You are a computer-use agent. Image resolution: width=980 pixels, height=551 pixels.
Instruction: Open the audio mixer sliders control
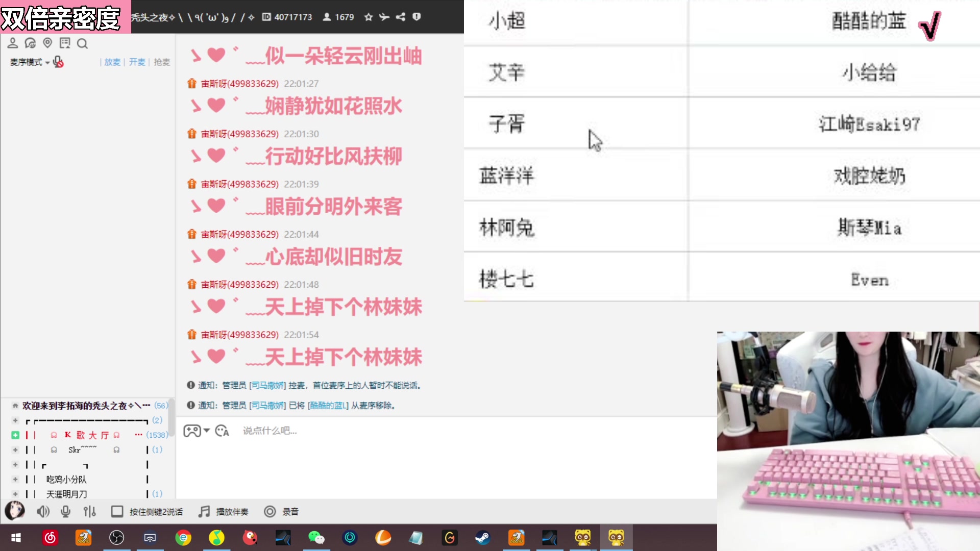coord(90,511)
